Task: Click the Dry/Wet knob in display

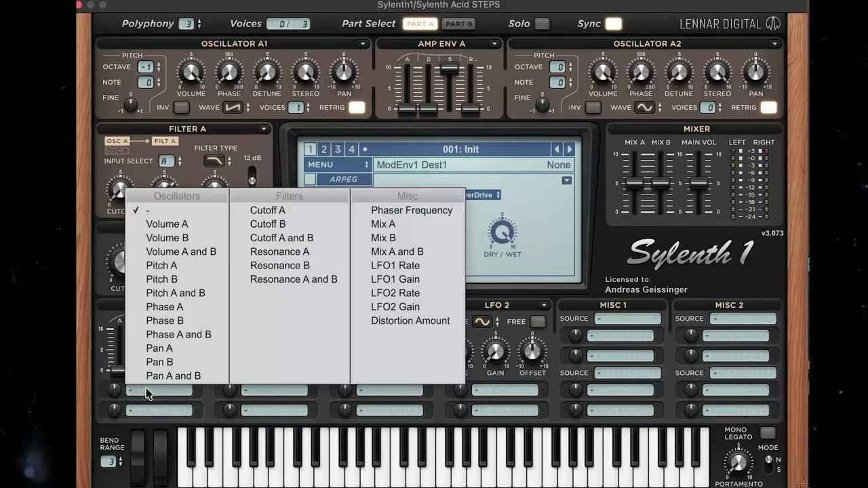Action: point(502,233)
